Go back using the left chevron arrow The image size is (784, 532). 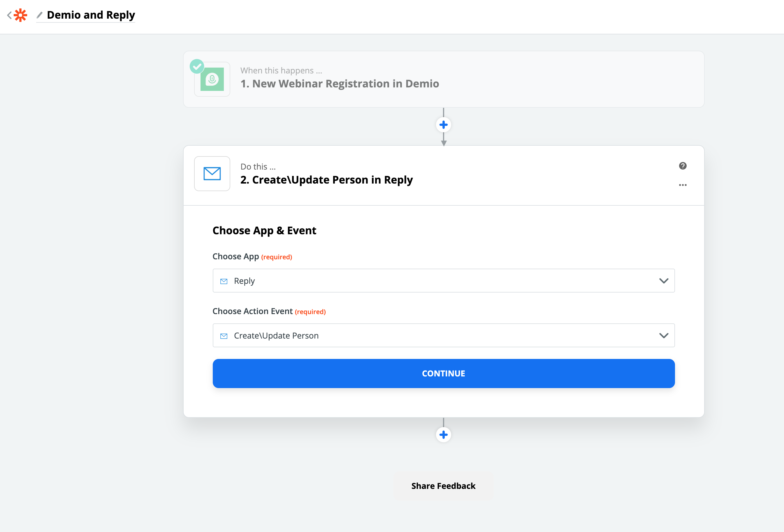tap(9, 15)
